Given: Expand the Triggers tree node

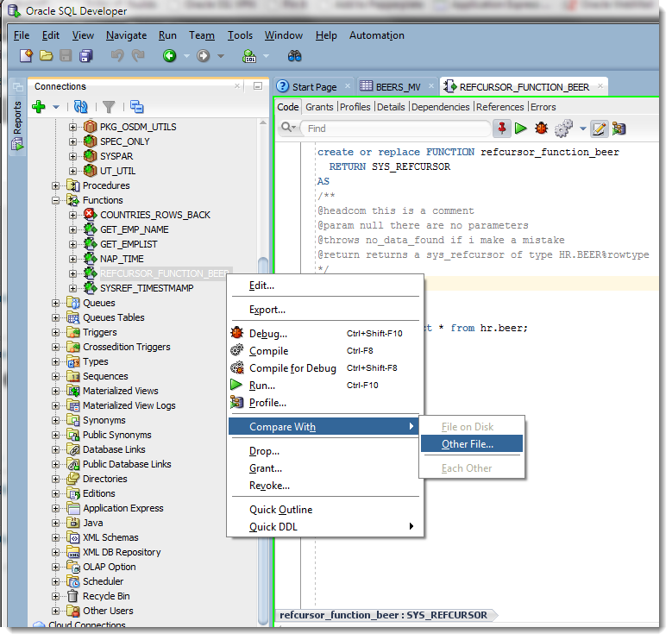Looking at the screenshot, I should (x=55, y=332).
